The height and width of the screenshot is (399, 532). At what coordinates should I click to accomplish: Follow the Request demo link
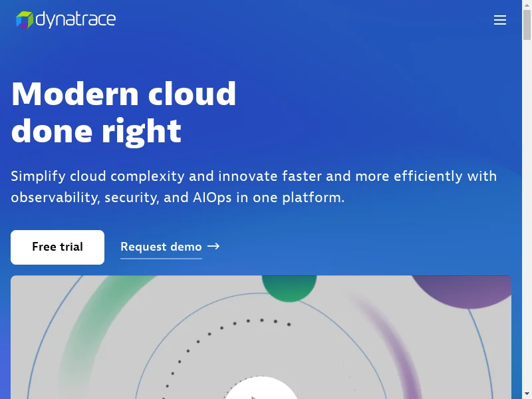(x=161, y=247)
